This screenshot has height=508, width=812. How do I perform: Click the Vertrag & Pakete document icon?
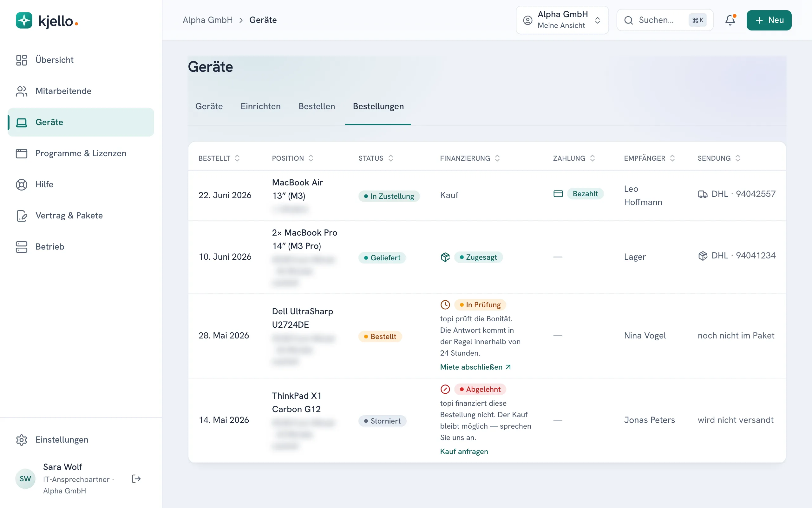22,216
